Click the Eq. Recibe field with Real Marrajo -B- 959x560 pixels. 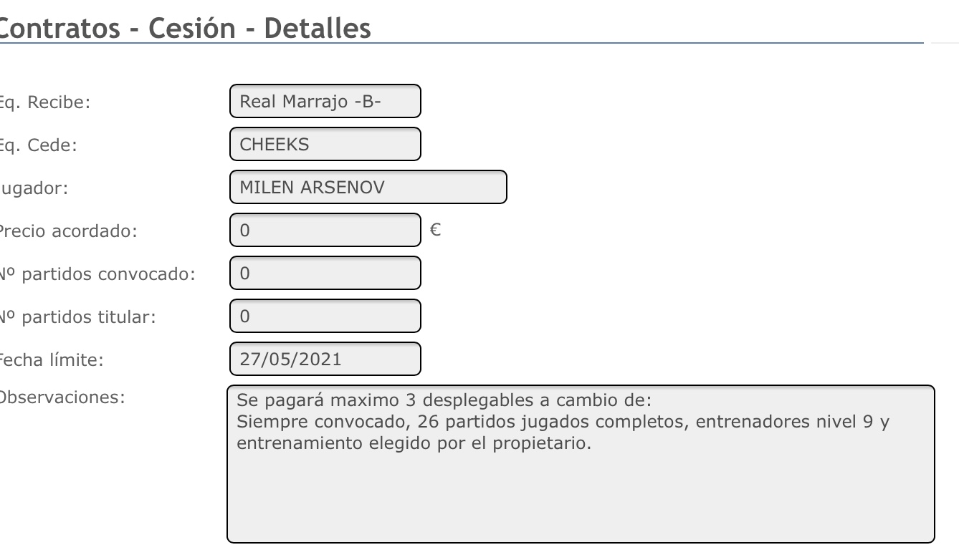pos(325,101)
